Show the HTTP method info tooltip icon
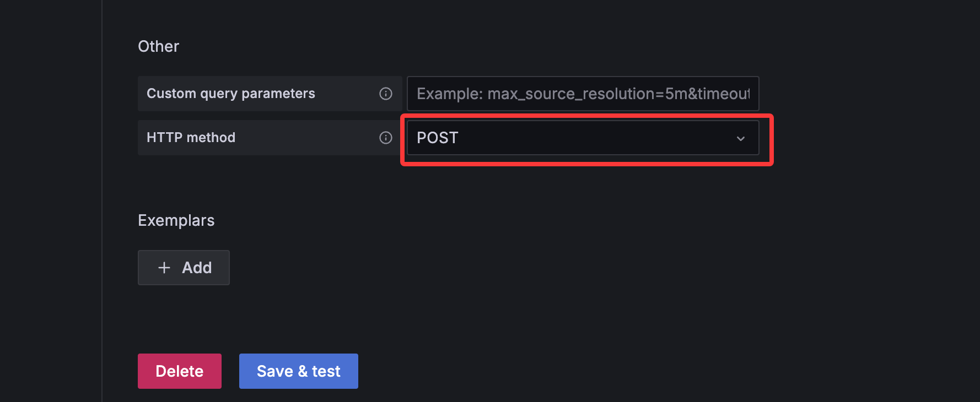Viewport: 980px width, 402px height. point(386,138)
